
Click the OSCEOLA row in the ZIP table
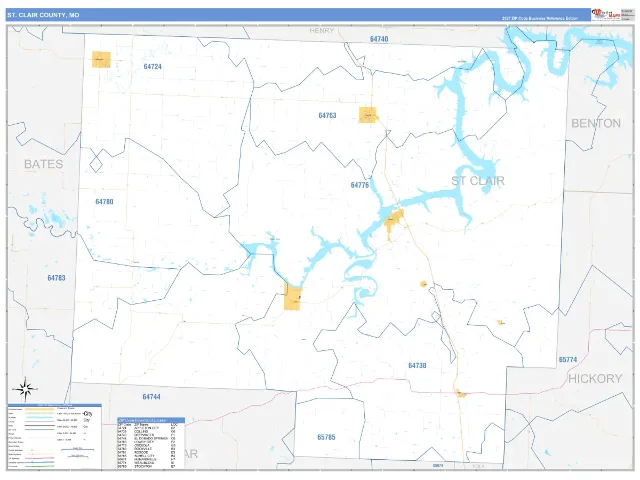147,445
